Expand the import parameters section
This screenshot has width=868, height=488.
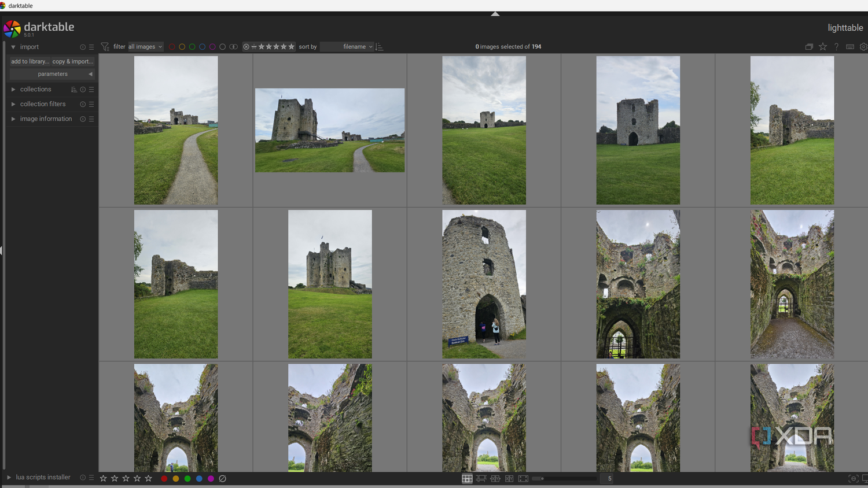(52, 74)
